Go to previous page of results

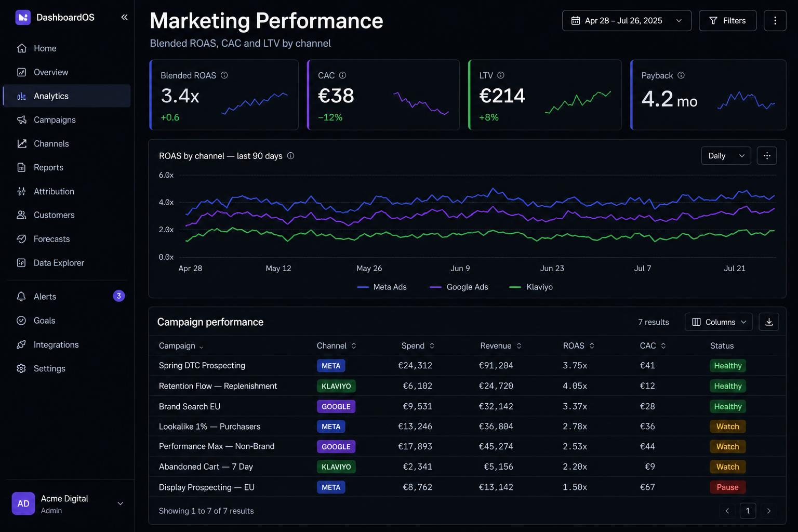(x=727, y=511)
